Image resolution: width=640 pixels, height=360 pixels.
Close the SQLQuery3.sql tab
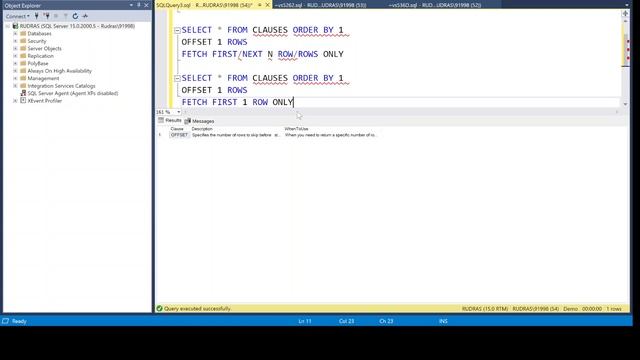click(x=268, y=5)
